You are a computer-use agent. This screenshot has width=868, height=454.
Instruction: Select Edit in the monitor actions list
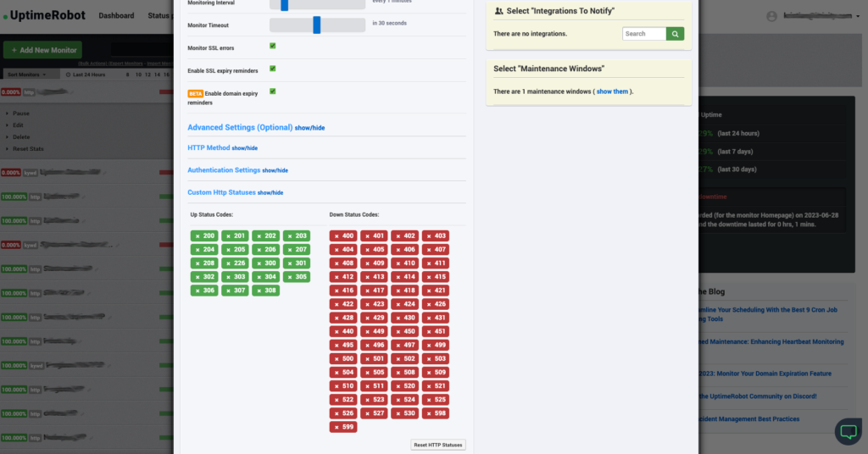(x=19, y=125)
